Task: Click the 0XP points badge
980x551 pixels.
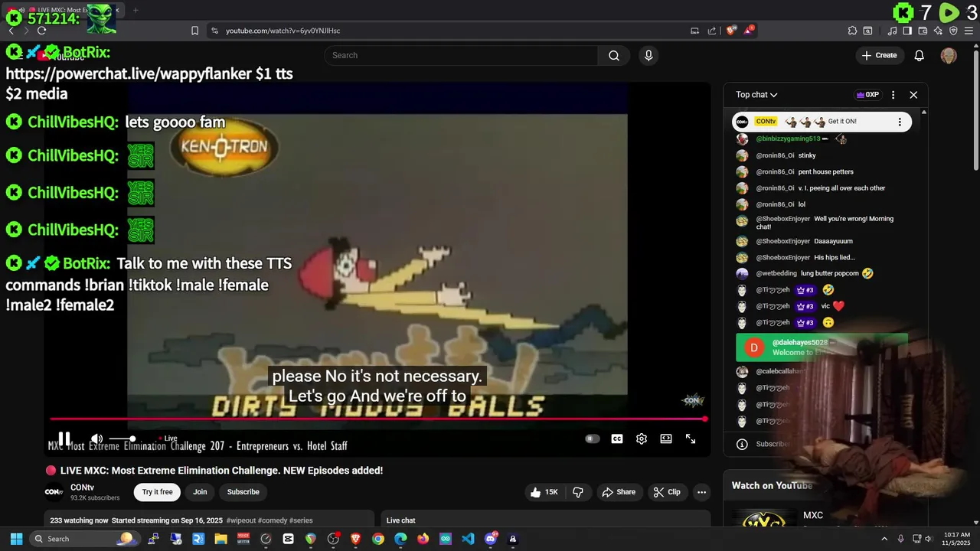Action: (x=867, y=95)
